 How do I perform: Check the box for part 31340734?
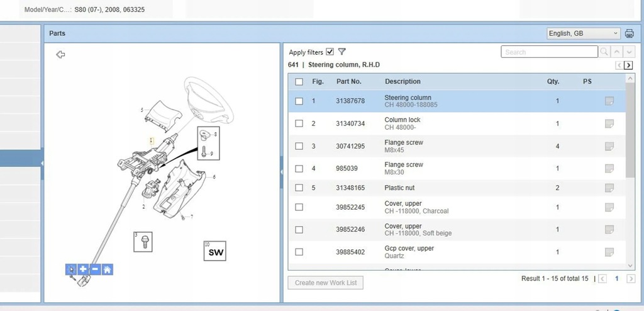(299, 123)
